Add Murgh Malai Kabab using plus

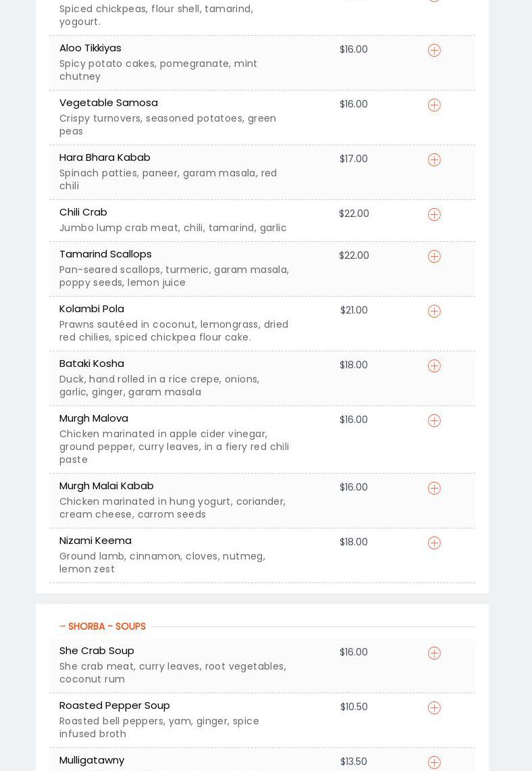point(434,489)
